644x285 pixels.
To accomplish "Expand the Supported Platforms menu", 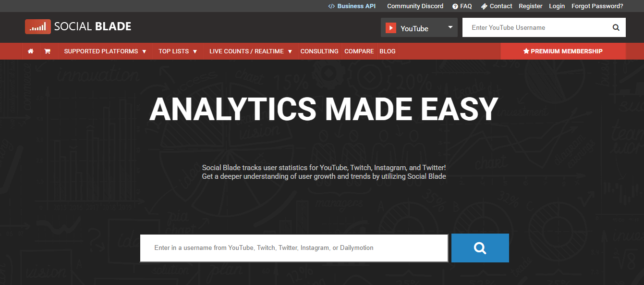I will pos(105,51).
